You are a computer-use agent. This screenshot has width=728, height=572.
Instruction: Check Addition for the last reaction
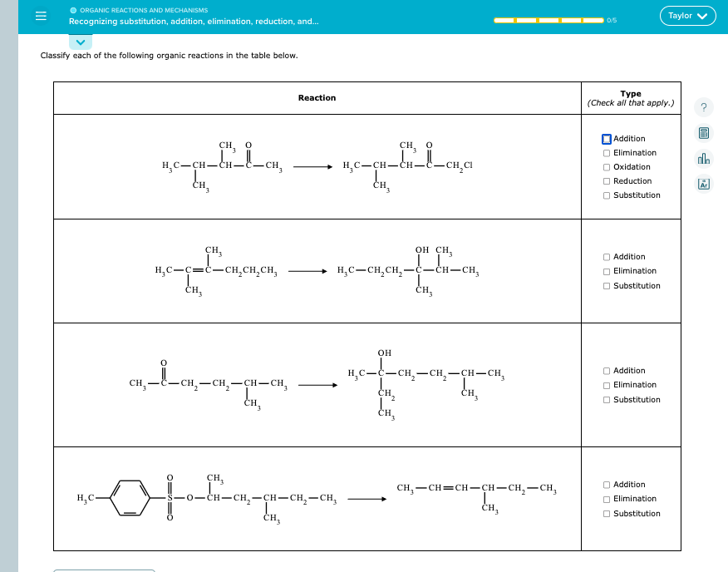click(x=607, y=484)
